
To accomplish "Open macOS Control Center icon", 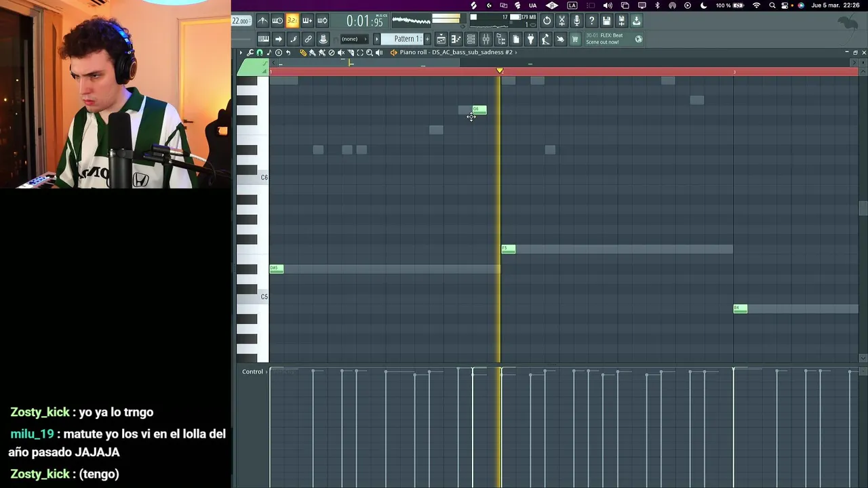I will [784, 5].
